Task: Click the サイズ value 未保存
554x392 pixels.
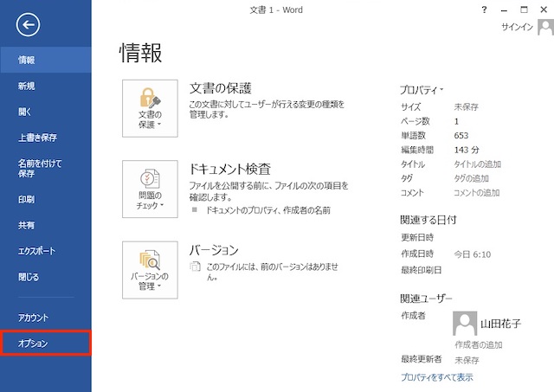Action: (466, 107)
